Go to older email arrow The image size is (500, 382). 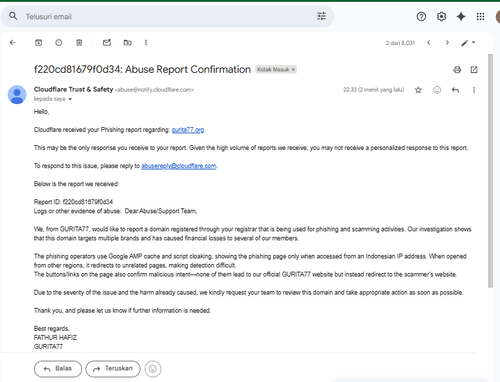447,43
